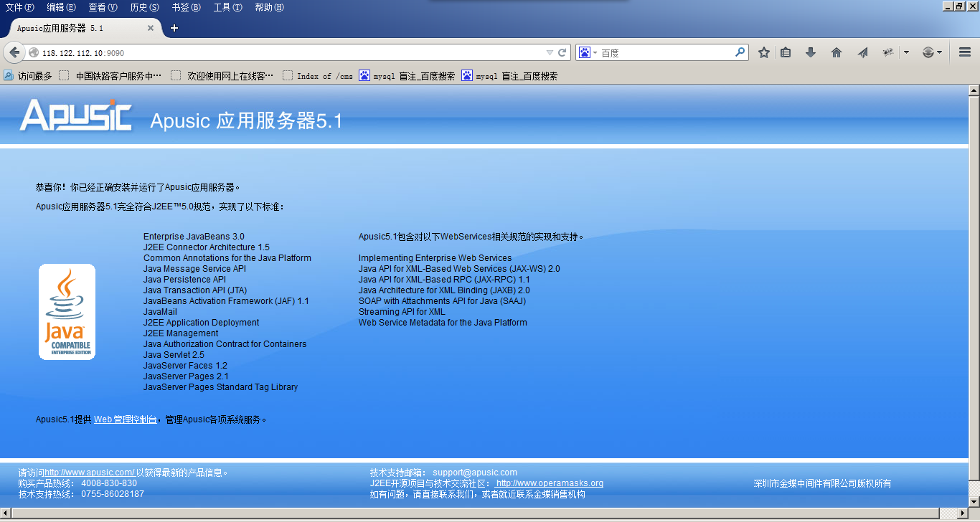Open 访问最多 bookmark folder
This screenshot has width=980, height=522.
tap(28, 75)
